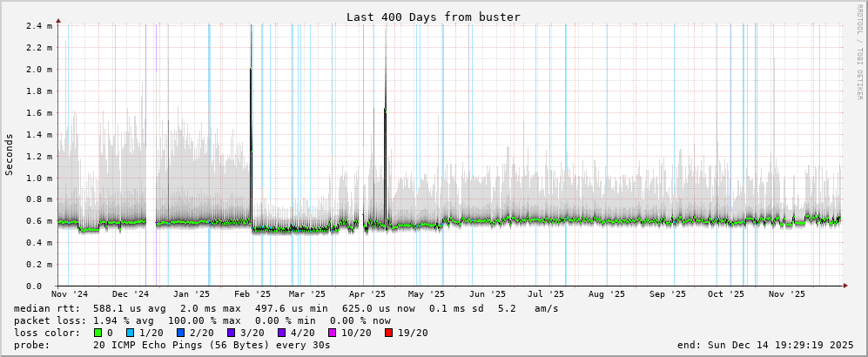Viewport: 868px width, 357px height.
Task: Click the red 19/20 loss swatch
Action: click(x=388, y=333)
